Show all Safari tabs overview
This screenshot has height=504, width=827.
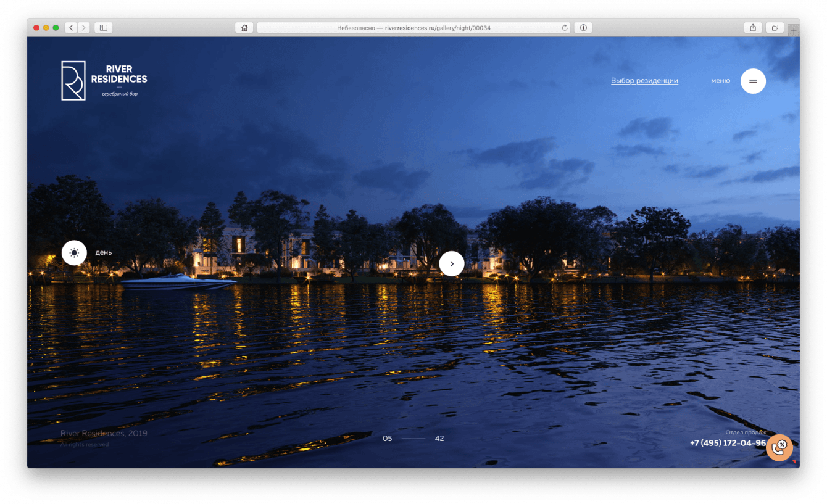point(775,28)
